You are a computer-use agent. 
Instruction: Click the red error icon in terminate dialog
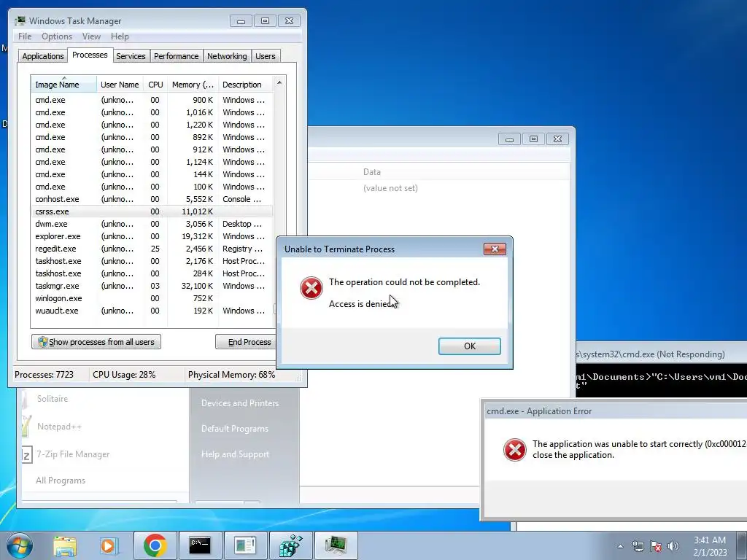[311, 288]
